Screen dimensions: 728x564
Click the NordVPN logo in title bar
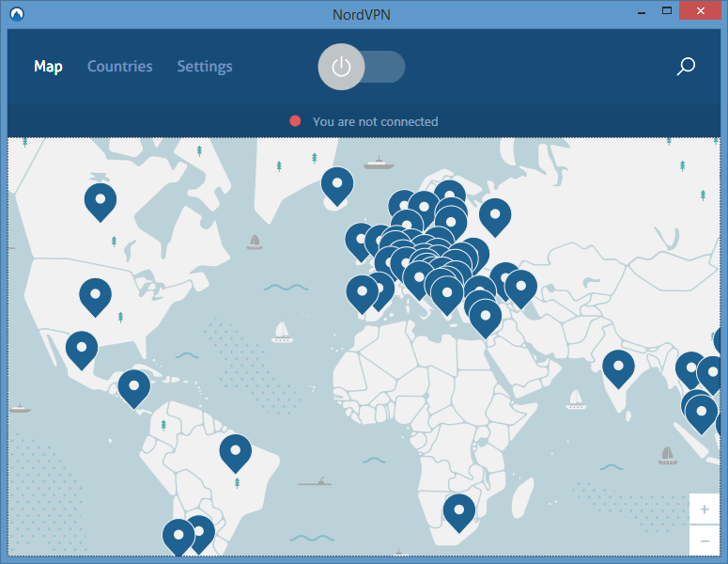tap(17, 14)
